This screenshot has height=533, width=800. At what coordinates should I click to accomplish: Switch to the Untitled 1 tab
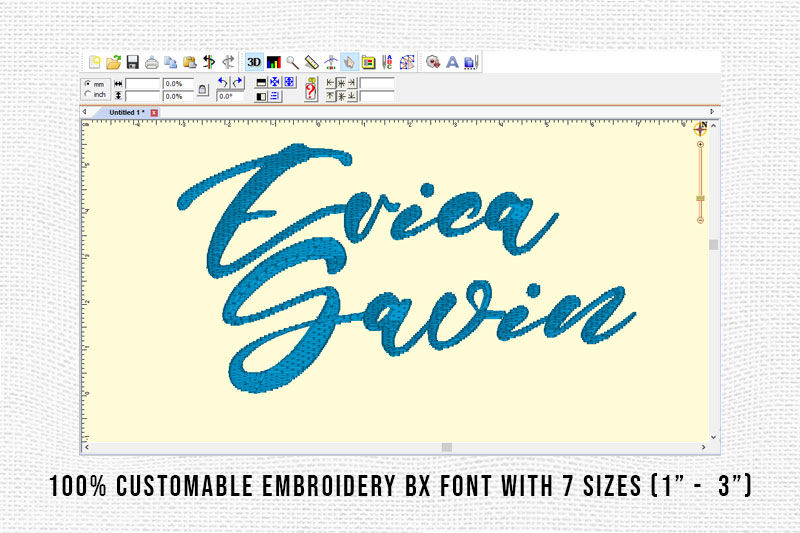(x=127, y=112)
